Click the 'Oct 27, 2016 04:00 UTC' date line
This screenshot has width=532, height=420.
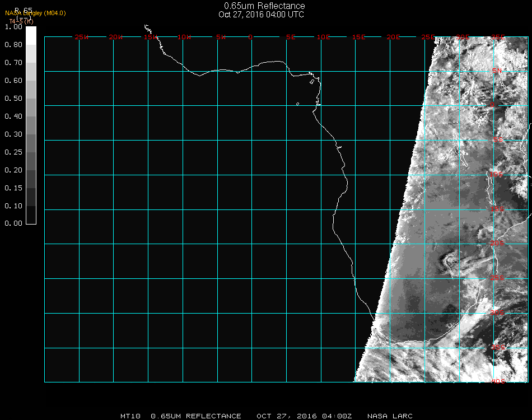pyautogui.click(x=262, y=15)
